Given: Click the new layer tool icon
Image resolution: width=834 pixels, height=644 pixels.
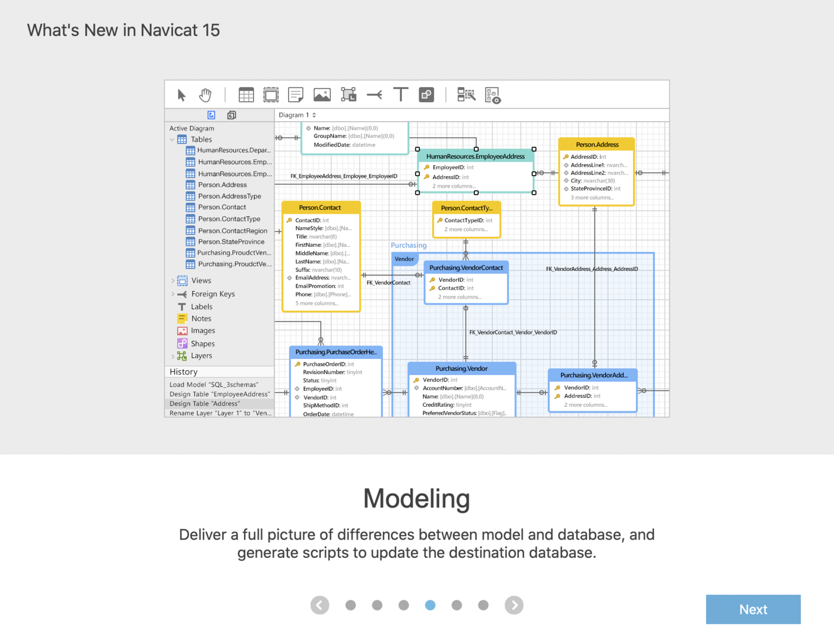Looking at the screenshot, I should (x=271, y=95).
